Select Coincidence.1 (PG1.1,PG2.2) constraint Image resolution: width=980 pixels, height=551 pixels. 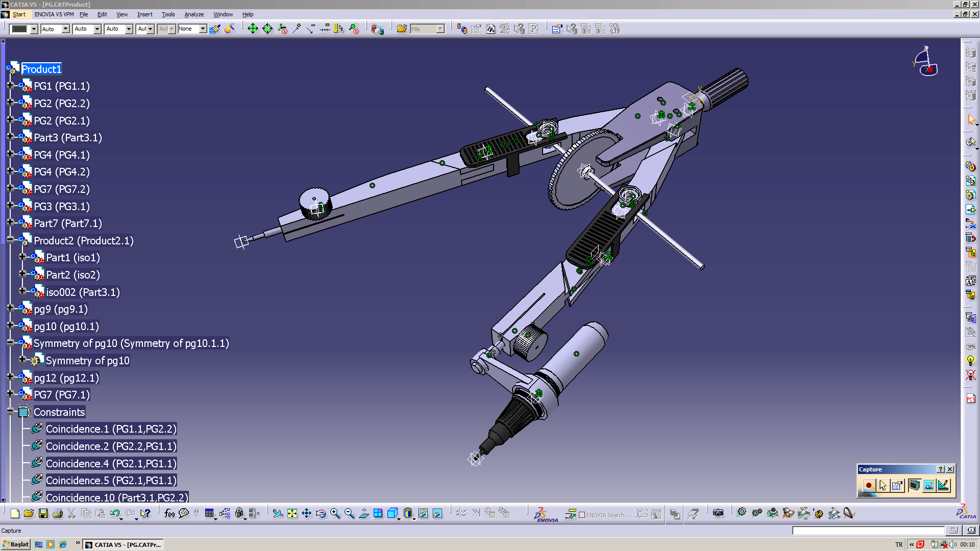tap(111, 429)
